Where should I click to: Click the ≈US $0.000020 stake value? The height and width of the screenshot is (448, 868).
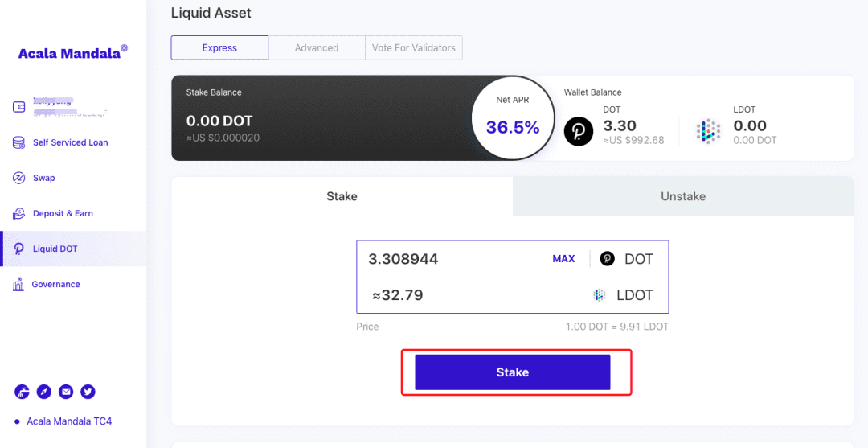point(223,138)
